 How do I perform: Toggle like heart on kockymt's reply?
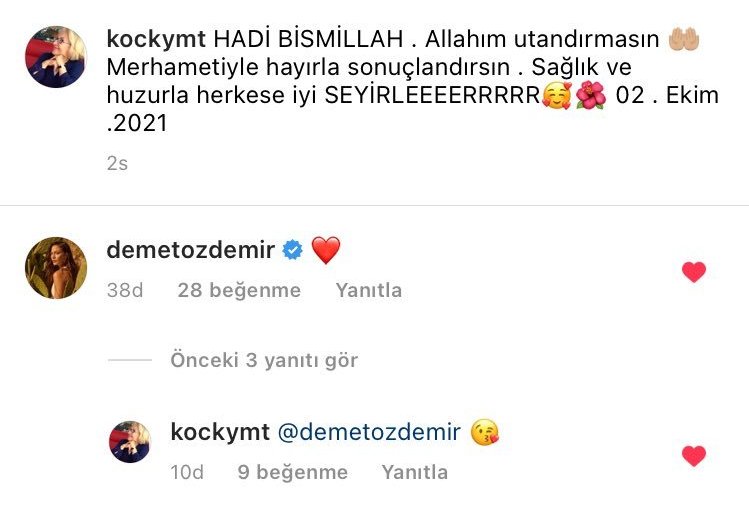[x=694, y=455]
